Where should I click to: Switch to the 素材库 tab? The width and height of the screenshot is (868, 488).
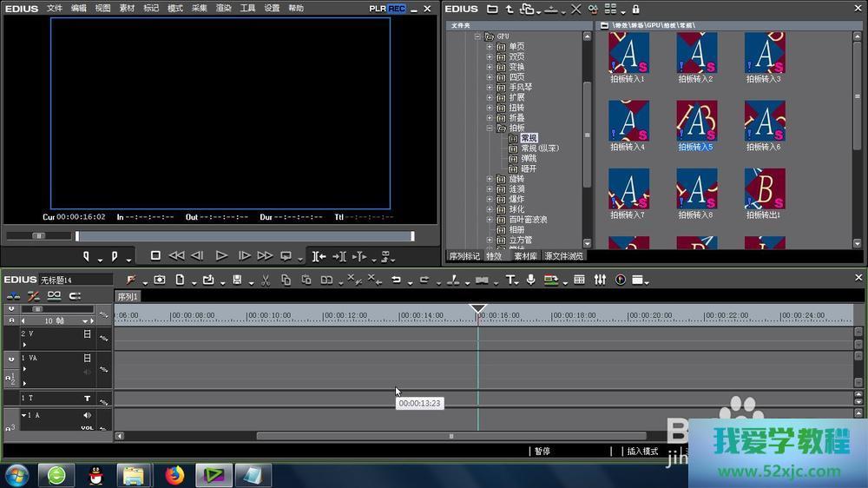526,256
